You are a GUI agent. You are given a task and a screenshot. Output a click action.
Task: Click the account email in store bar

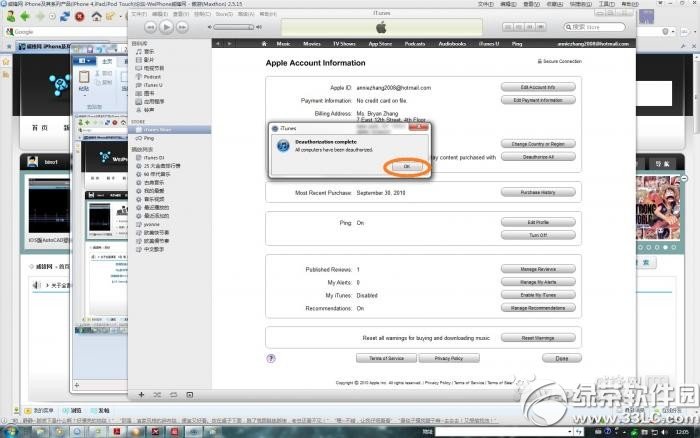click(593, 44)
